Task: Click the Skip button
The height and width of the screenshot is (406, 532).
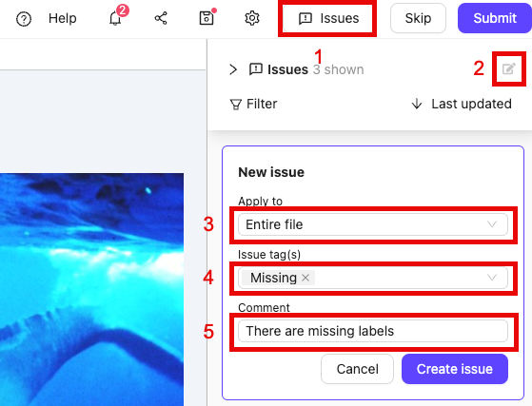Action: pyautogui.click(x=418, y=18)
